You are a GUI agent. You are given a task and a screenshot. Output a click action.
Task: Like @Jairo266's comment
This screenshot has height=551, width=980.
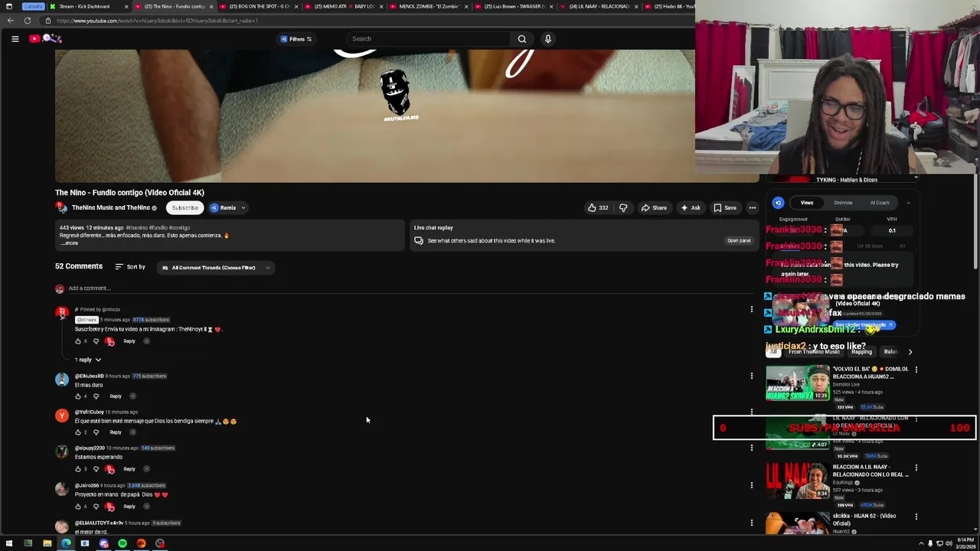77,507
